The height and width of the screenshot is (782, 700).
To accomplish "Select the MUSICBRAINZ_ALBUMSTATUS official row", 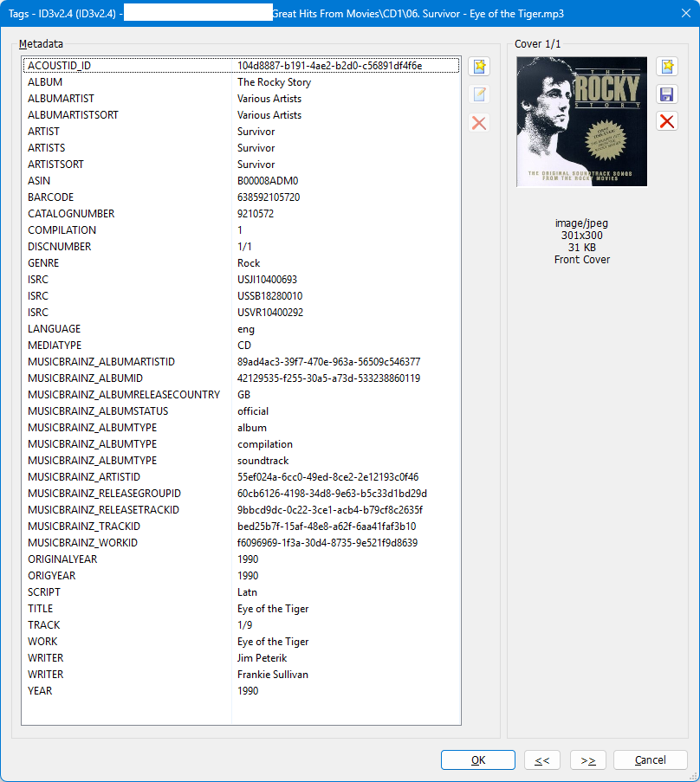I will [x=241, y=411].
